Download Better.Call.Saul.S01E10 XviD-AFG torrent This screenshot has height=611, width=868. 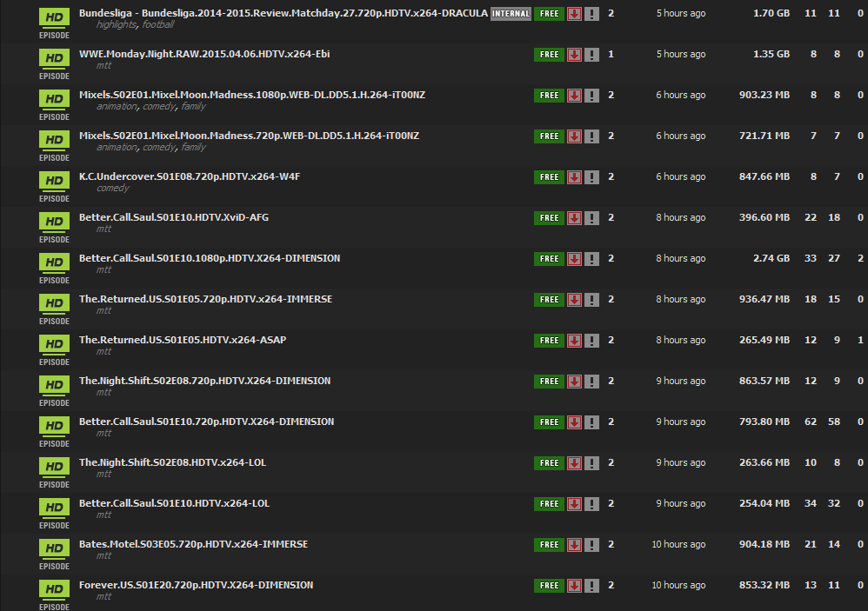[x=574, y=218]
